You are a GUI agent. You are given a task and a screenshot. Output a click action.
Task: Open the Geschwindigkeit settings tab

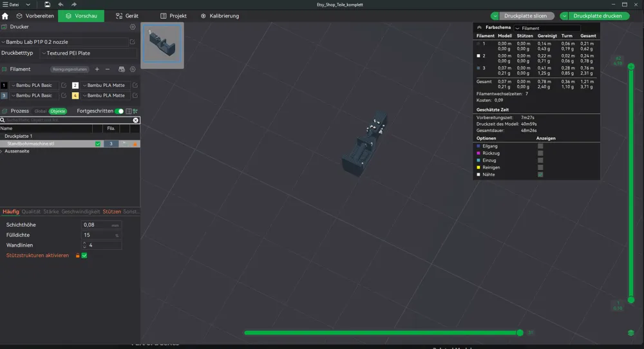[80, 212]
